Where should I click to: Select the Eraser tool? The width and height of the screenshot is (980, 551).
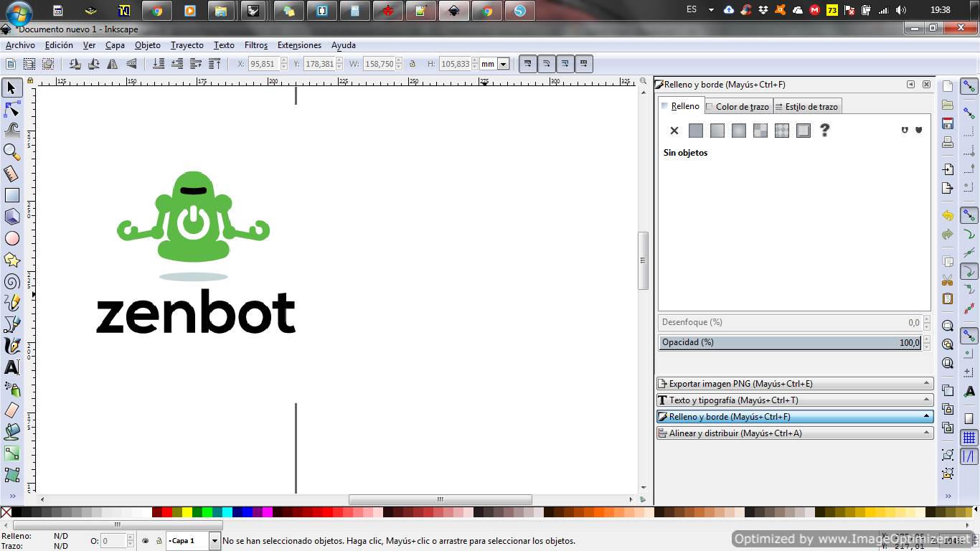click(11, 410)
